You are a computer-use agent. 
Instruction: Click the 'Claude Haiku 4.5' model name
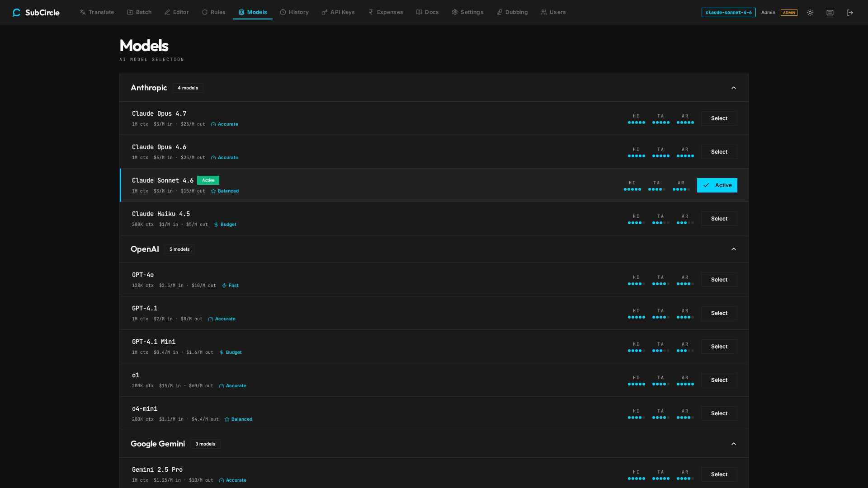point(161,214)
